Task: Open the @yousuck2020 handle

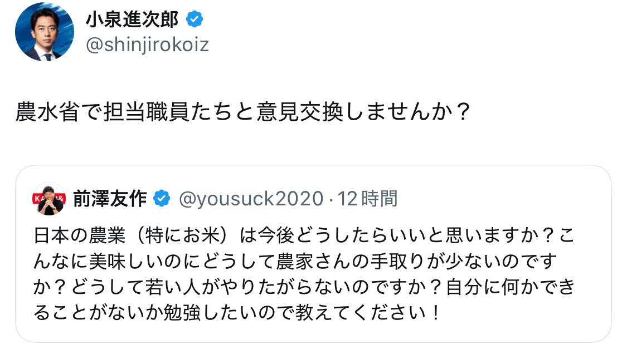Action: (x=251, y=199)
